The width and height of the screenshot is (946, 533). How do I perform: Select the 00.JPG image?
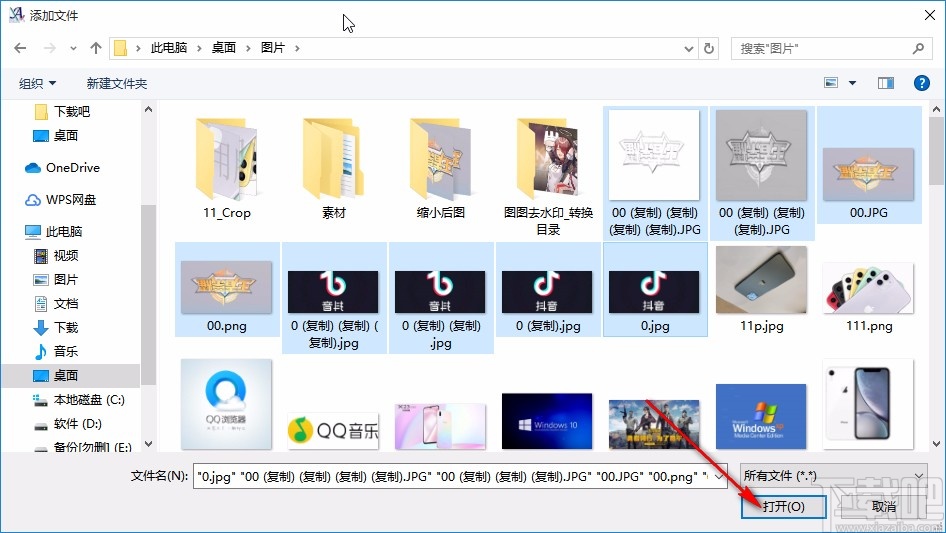click(869, 165)
